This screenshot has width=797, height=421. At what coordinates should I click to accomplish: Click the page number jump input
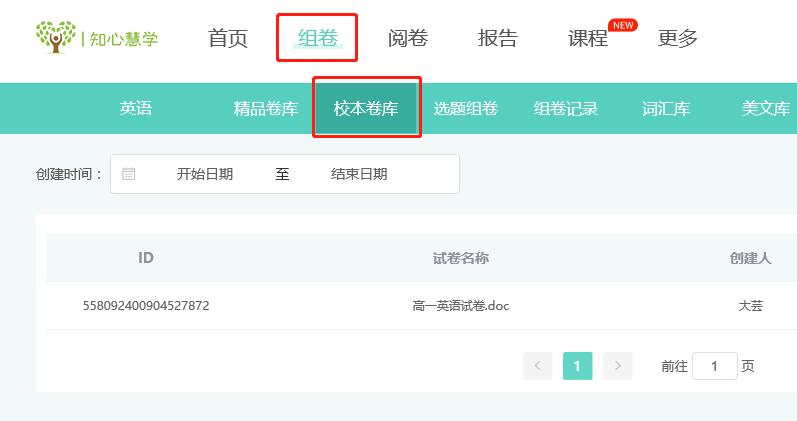pyautogui.click(x=715, y=366)
